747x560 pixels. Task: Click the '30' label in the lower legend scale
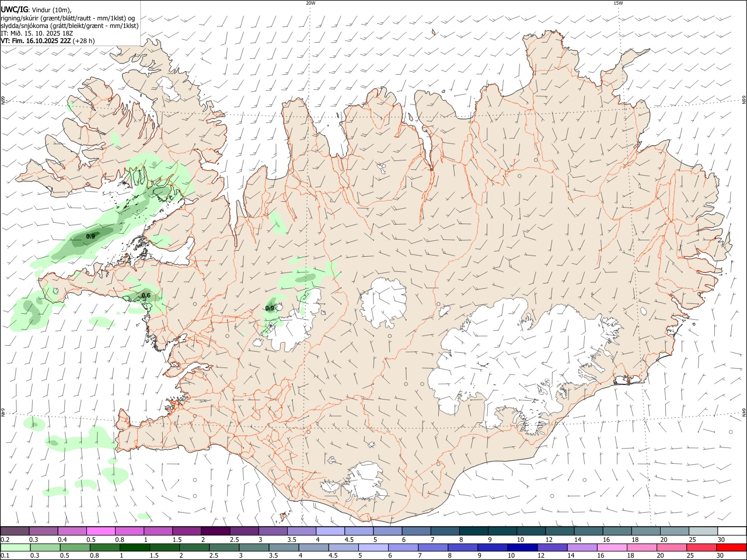pyautogui.click(x=721, y=556)
